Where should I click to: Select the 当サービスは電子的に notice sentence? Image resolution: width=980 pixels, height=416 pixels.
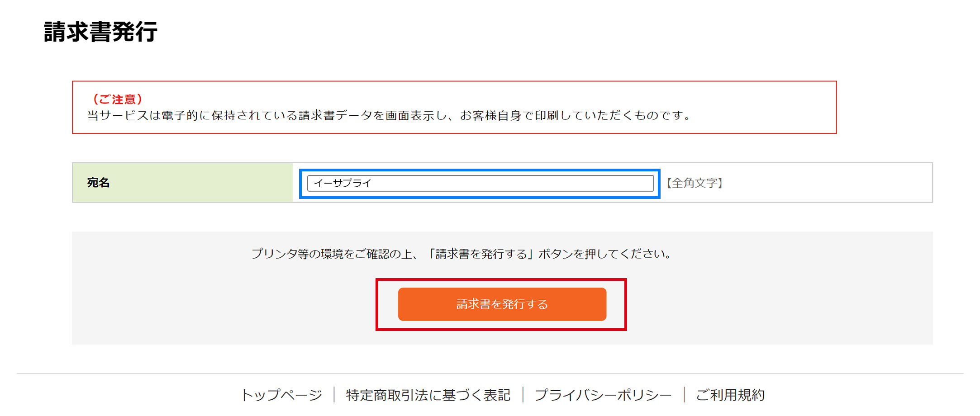pos(389,116)
